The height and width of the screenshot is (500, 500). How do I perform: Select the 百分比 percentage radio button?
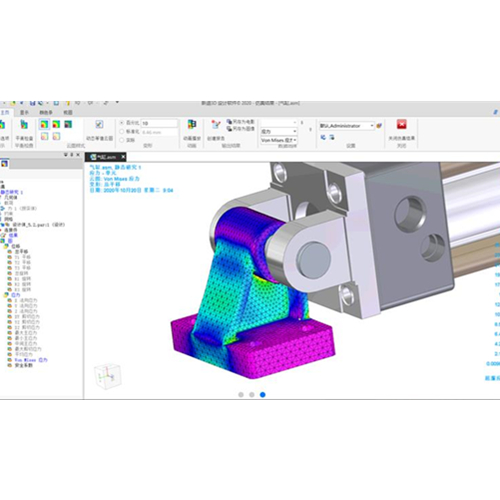(x=122, y=123)
